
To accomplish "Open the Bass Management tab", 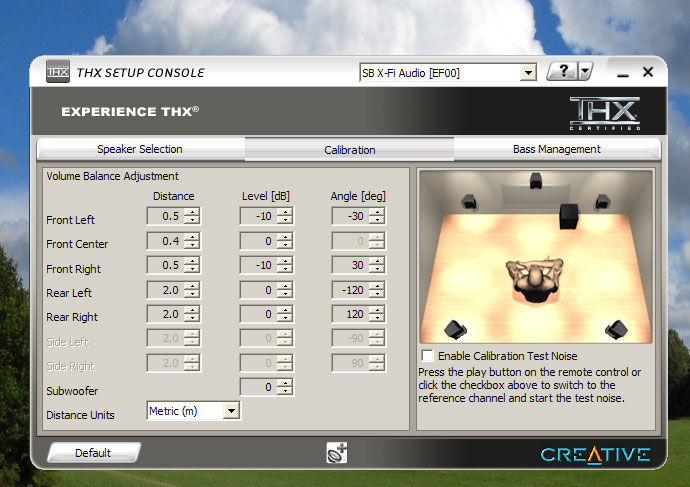I will (x=557, y=149).
